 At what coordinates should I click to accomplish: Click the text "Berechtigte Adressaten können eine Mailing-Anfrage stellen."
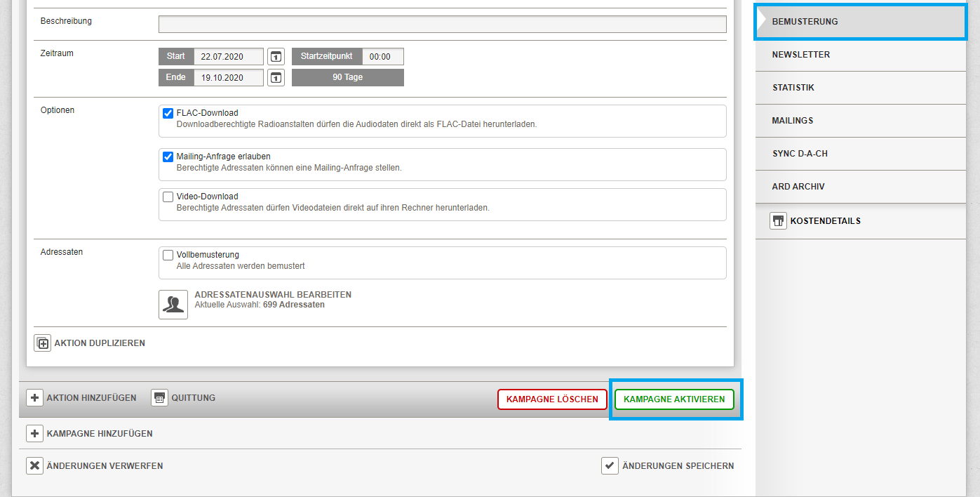[289, 168]
